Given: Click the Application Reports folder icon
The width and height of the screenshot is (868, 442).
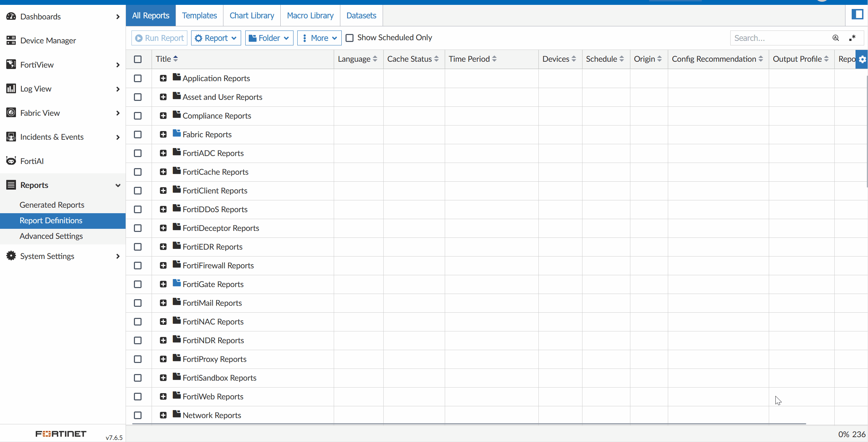Looking at the screenshot, I should click(x=177, y=77).
